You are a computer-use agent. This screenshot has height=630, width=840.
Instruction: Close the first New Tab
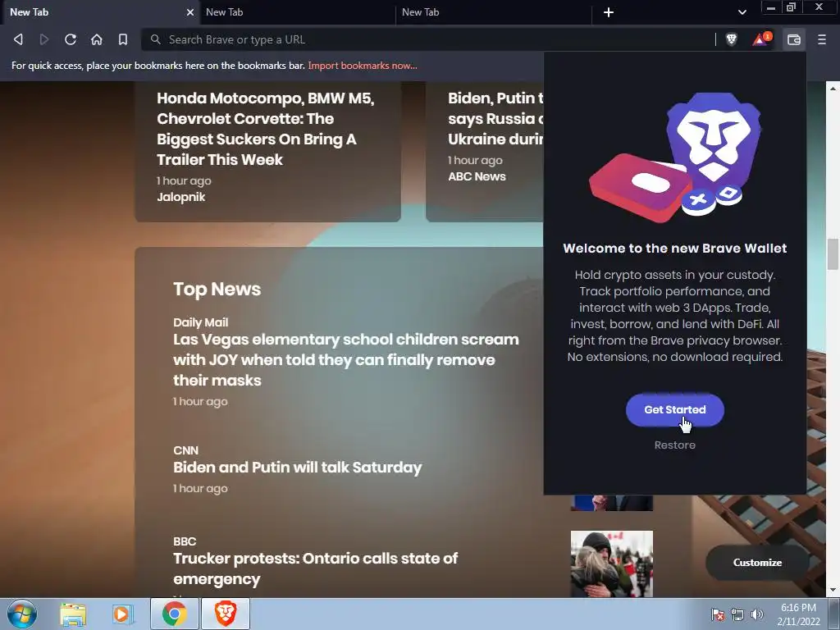tap(189, 12)
